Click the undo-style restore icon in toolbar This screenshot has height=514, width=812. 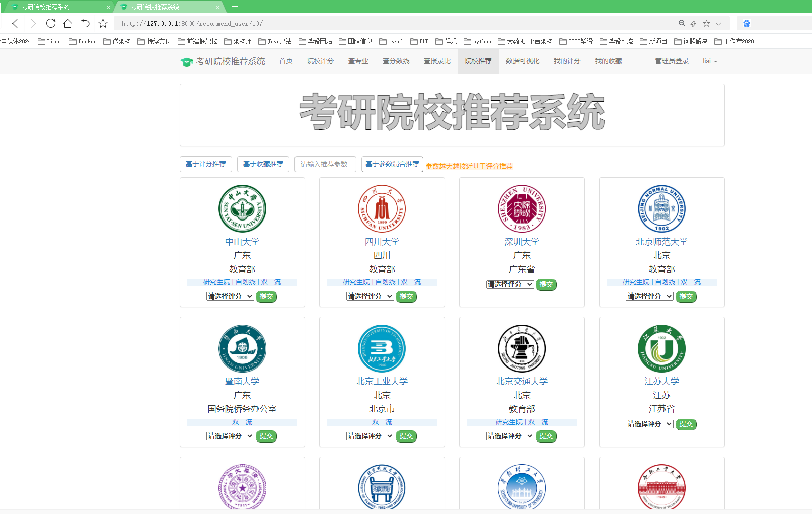[x=85, y=23]
